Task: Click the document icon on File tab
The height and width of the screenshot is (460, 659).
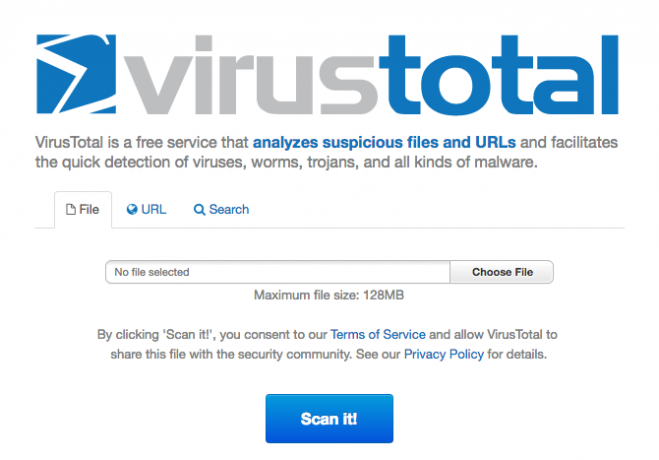Action: pyautogui.click(x=71, y=209)
